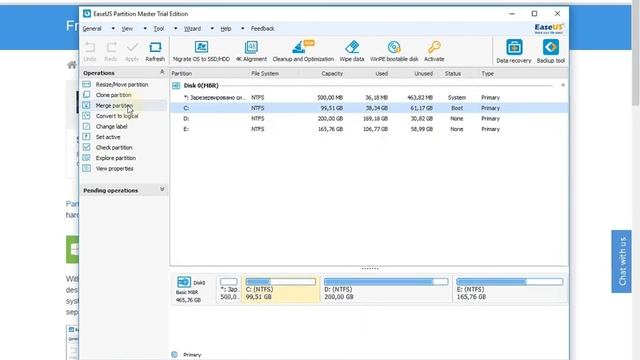Open the Tool menu dropdown arrow
Image resolution: width=640 pixels, height=360 pixels.
pos(176,29)
